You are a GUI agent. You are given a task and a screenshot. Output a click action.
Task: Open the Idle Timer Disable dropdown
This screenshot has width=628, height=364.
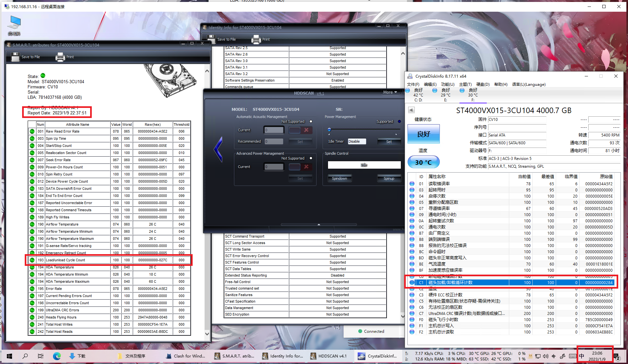(357, 141)
